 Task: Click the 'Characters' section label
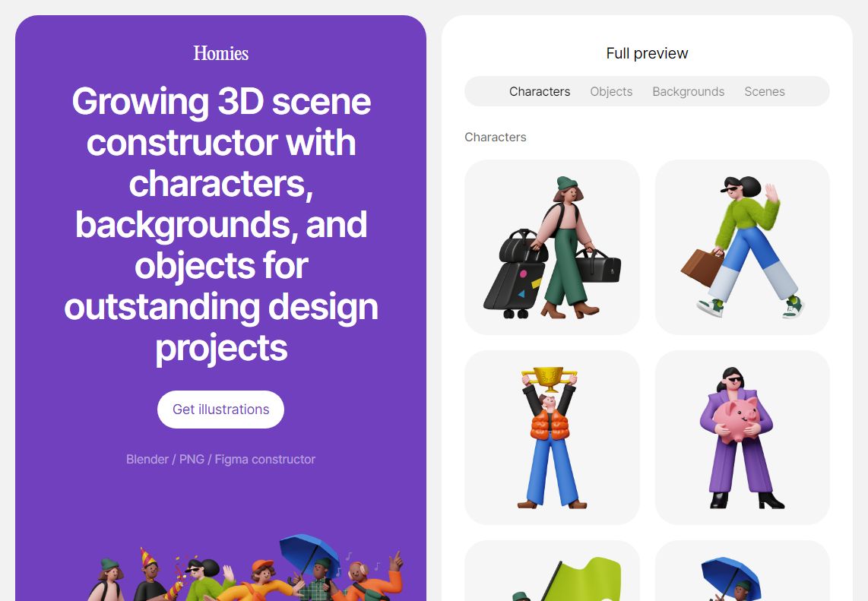(496, 138)
